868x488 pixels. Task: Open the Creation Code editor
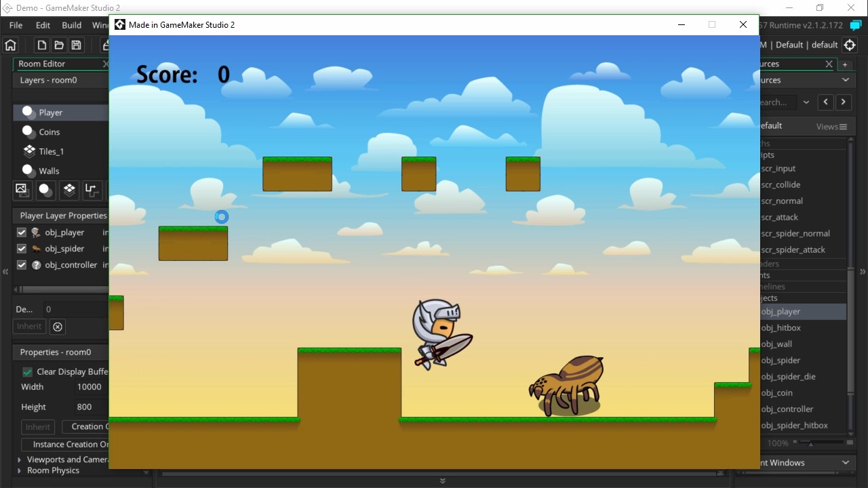(90, 427)
